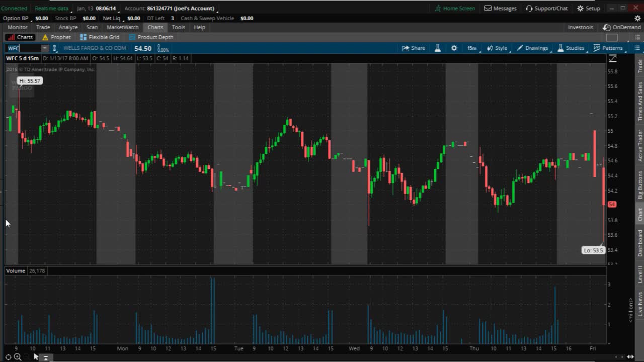The width and height of the screenshot is (644, 362).
Task: Click the WFC 5 d 15m chart label
Action: pos(22,58)
